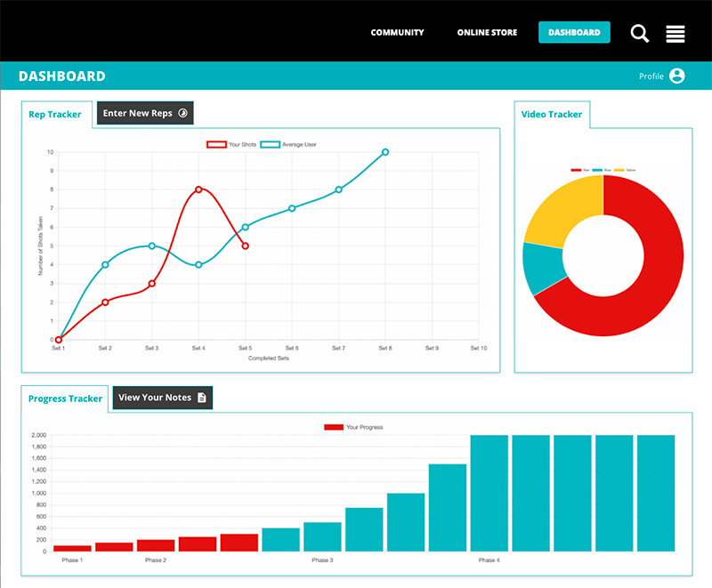Open the search magnifier icon
The width and height of the screenshot is (712, 588).
pyautogui.click(x=640, y=33)
